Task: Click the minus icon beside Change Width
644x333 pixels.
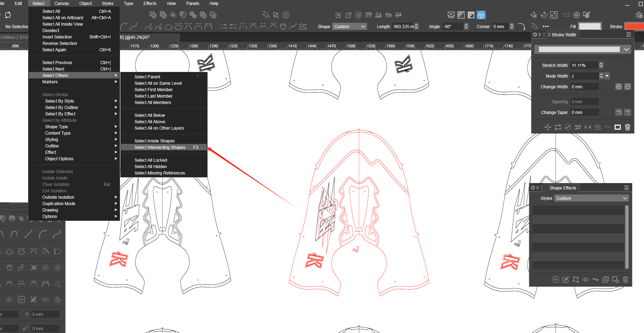Action: [x=628, y=87]
